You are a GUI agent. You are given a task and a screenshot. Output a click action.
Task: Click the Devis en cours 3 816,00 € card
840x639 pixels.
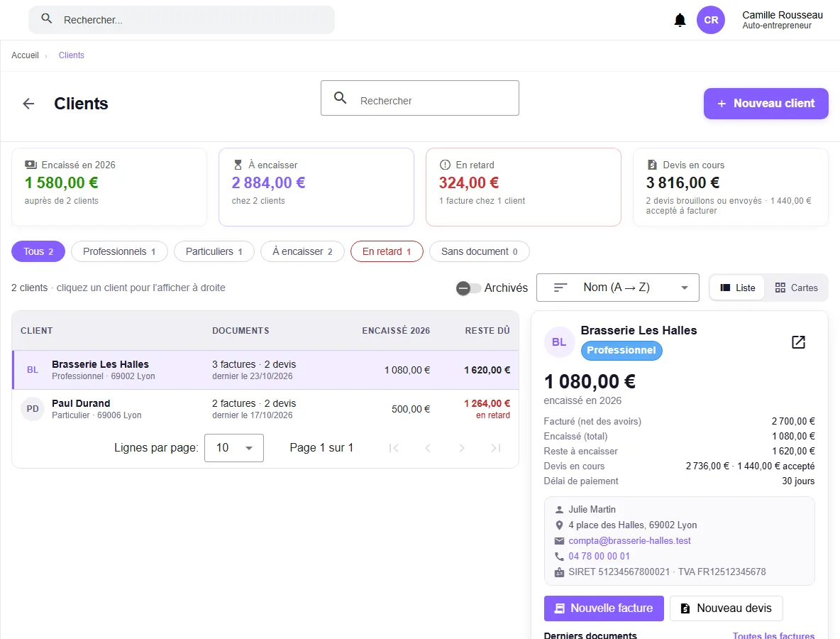pos(731,187)
